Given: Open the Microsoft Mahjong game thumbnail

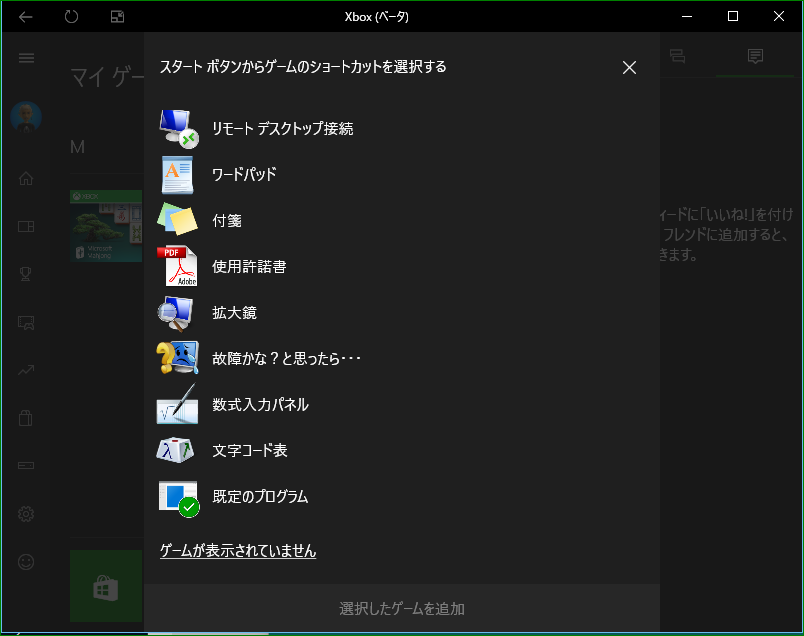Looking at the screenshot, I should click(106, 226).
